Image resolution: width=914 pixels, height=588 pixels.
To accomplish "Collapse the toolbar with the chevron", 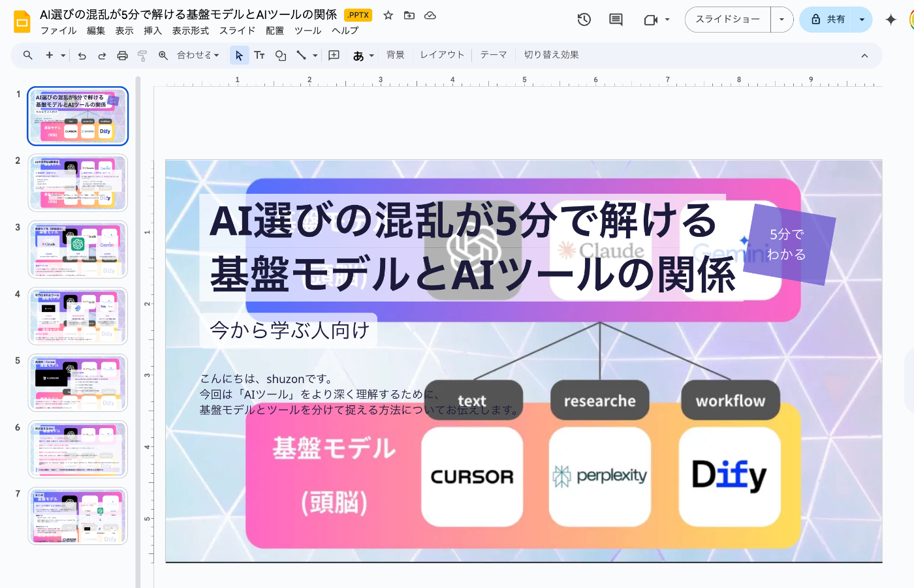I will [864, 55].
